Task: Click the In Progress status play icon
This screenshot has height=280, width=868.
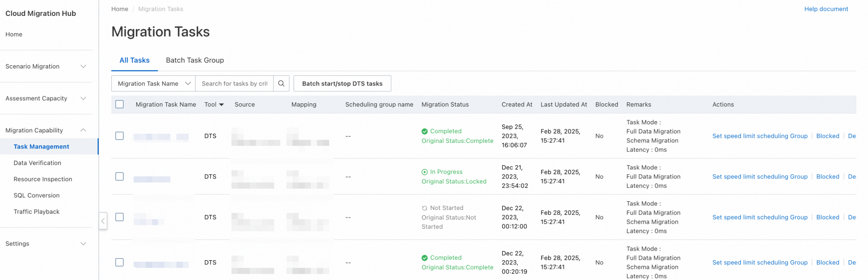Action: (424, 172)
